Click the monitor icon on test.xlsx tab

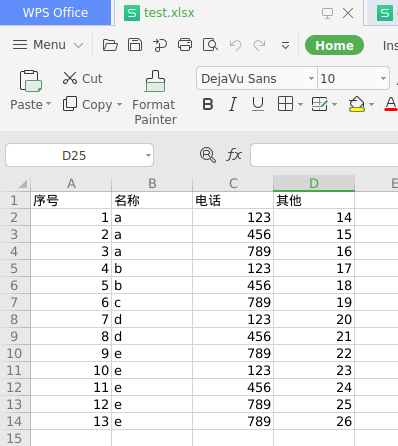[x=327, y=13]
